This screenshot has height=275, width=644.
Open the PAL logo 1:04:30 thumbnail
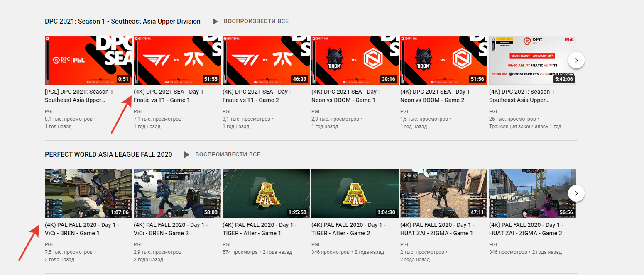[x=355, y=193]
